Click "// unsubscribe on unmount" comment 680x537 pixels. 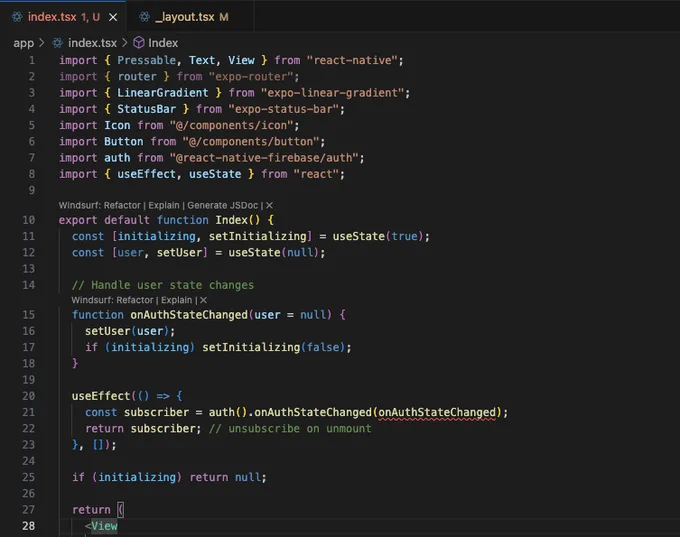(x=290, y=429)
